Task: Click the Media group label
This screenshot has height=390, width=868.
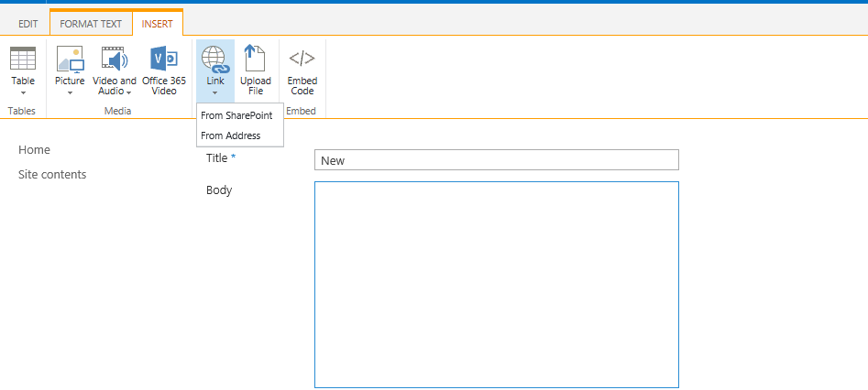Action: (118, 111)
